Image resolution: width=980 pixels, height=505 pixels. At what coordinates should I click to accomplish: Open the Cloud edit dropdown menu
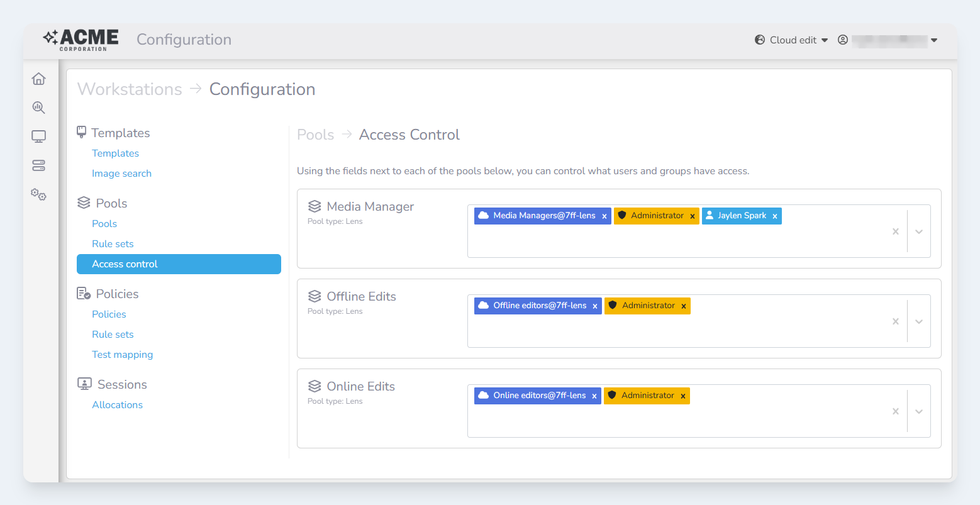(x=792, y=40)
